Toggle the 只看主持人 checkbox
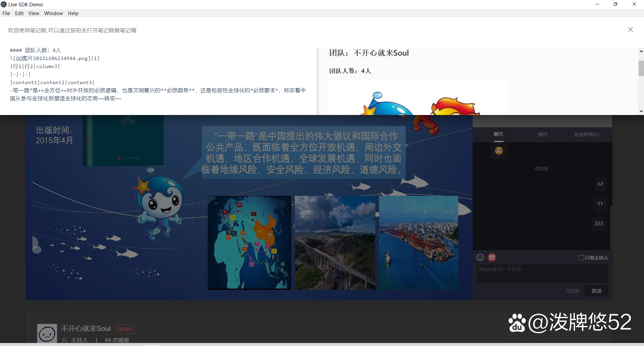The image size is (644, 346). tap(581, 258)
